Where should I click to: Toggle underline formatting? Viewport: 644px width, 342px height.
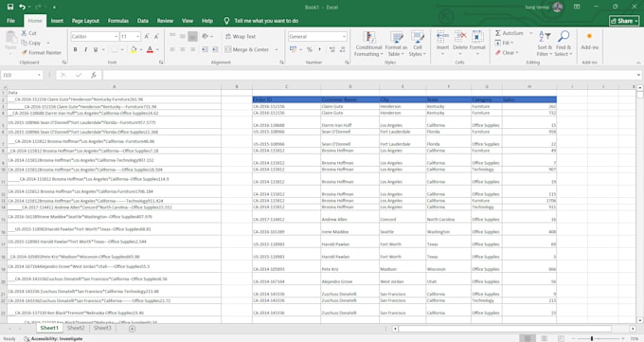click(x=96, y=50)
